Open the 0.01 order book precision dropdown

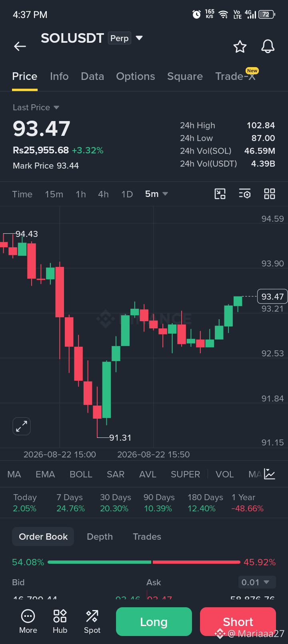[257, 582]
